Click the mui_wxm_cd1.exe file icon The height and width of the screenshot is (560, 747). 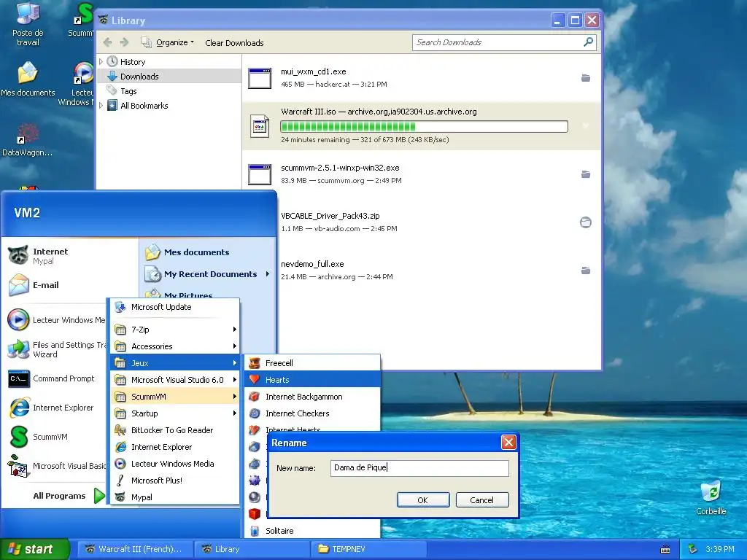[260, 78]
